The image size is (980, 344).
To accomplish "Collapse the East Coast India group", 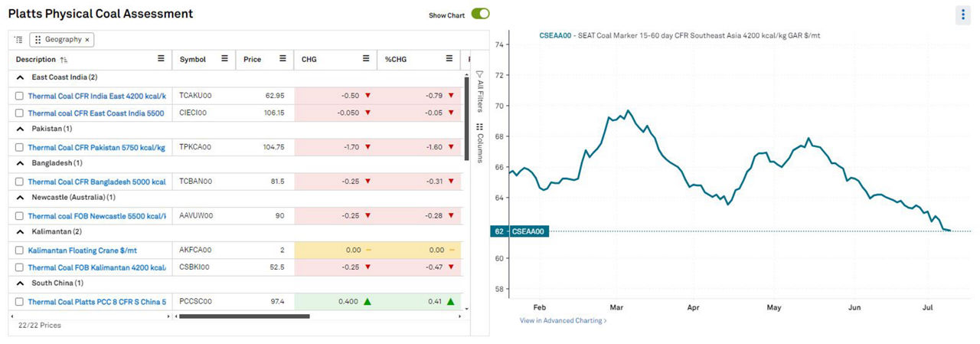I will 20,78.
